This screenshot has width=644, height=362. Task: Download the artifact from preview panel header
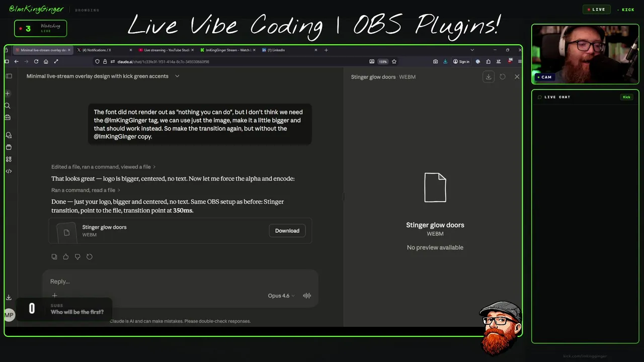489,76
